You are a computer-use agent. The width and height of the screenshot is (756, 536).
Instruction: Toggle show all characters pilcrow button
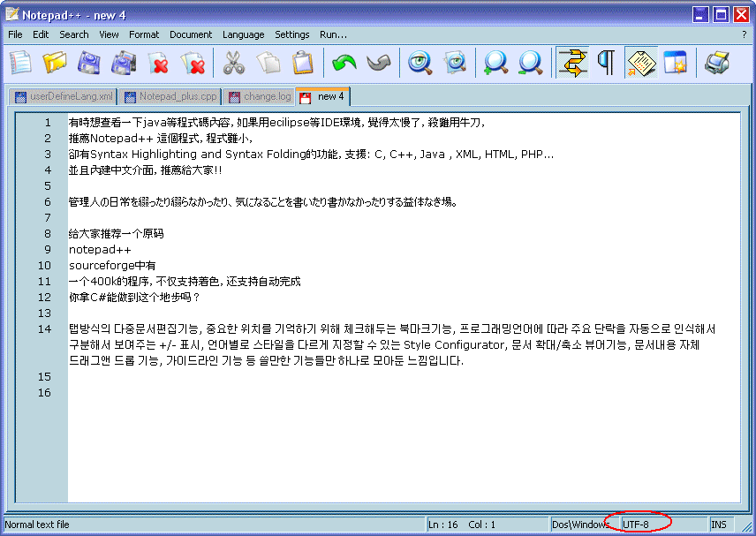point(606,63)
